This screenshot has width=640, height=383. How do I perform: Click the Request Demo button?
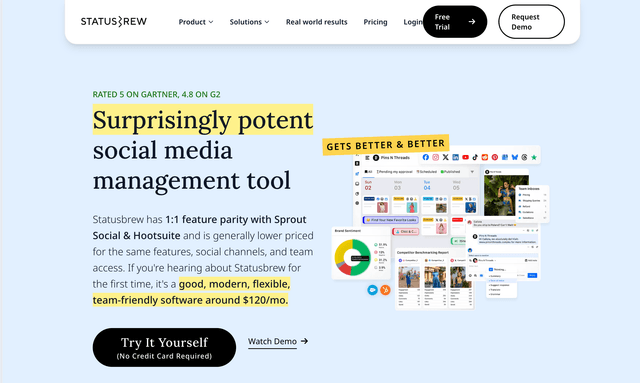[531, 22]
